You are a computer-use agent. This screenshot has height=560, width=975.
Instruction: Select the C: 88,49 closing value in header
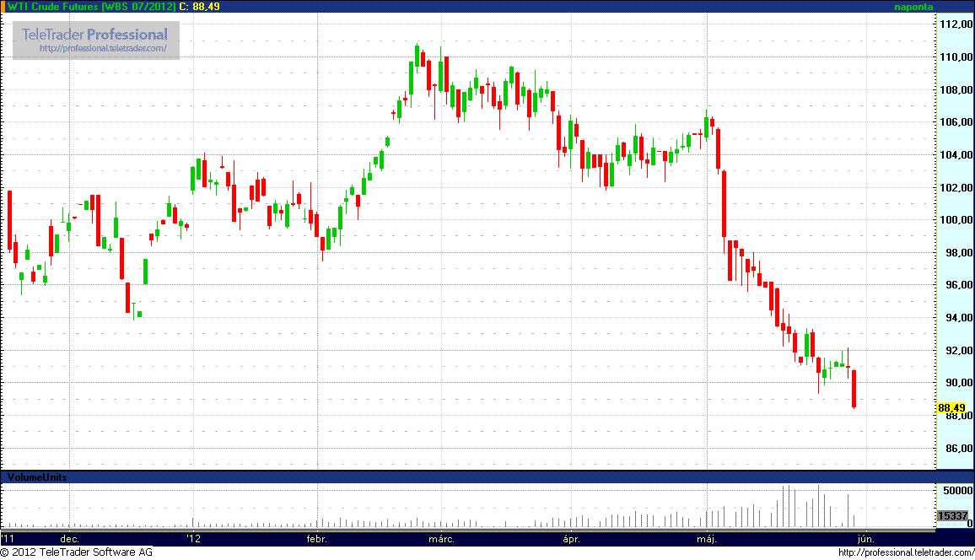199,7
